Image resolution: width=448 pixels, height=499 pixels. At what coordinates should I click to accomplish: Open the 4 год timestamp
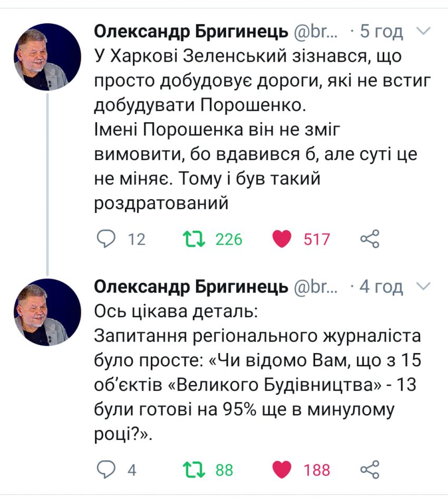[381, 287]
